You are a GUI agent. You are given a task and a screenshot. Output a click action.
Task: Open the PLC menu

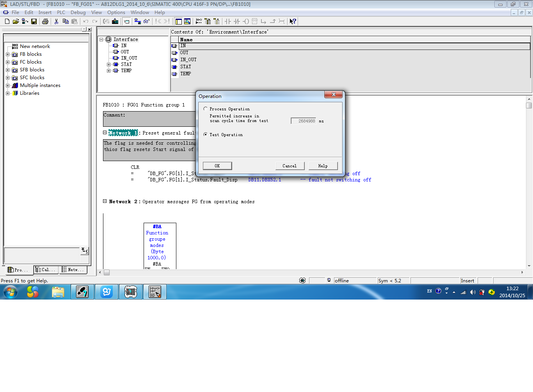click(x=61, y=12)
